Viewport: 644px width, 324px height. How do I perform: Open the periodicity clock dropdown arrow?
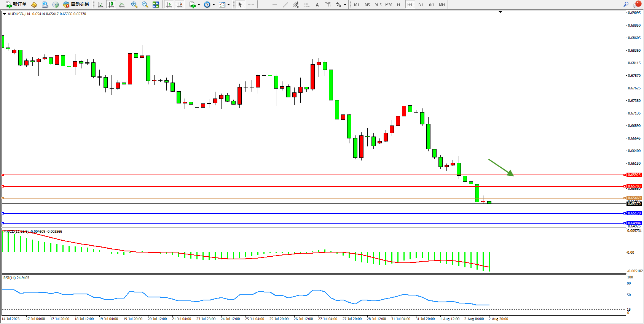coord(214,5)
